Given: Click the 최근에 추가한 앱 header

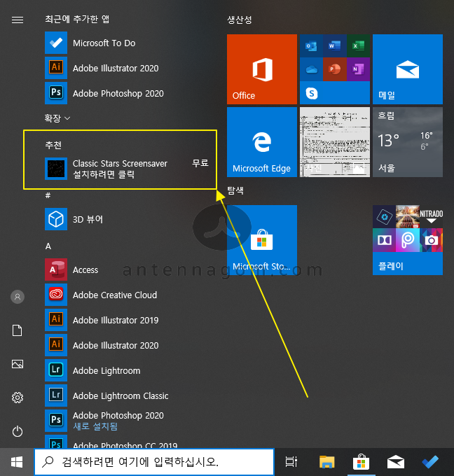Looking at the screenshot, I should click(x=77, y=19).
